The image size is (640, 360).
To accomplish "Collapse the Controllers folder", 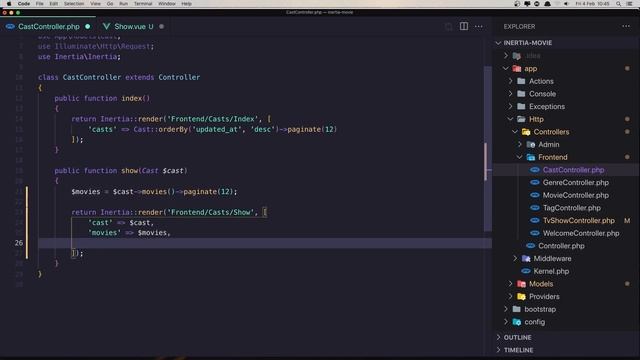I will tap(515, 132).
